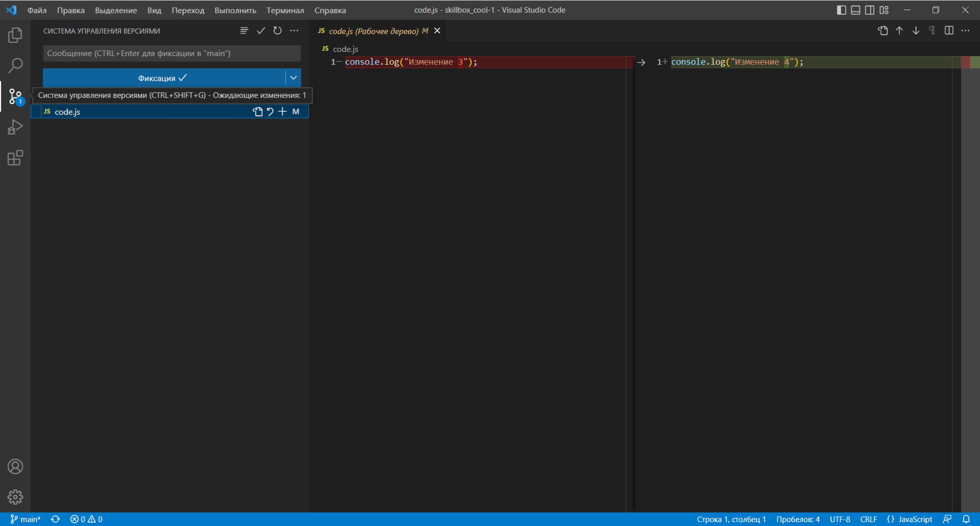Viewport: 980px width, 526px height.
Task: Go to next change arrow in diff editor
Action: tap(916, 31)
